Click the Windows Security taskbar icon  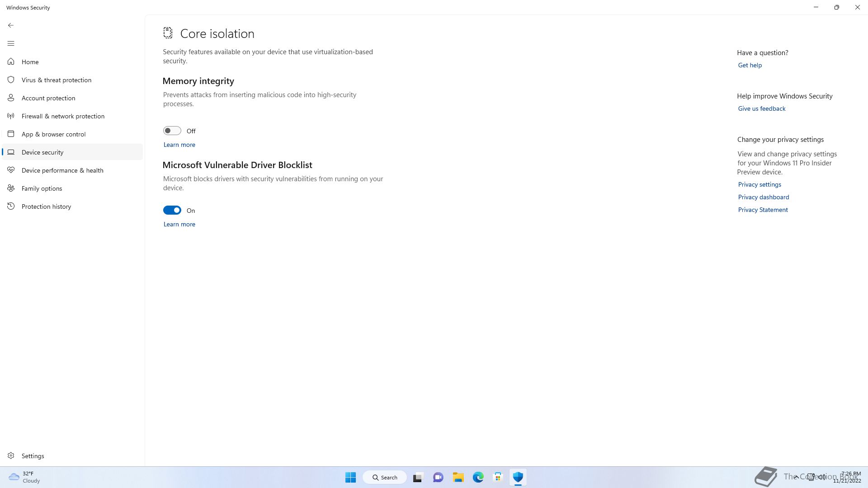tap(518, 477)
